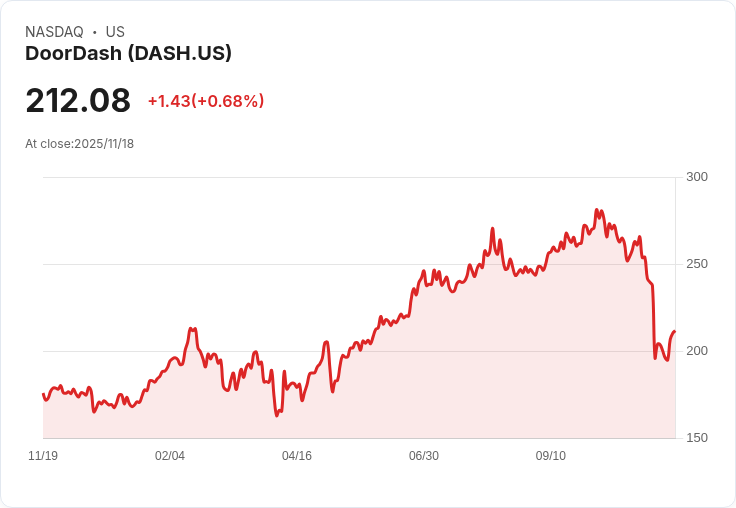Select the US market label
This screenshot has height=508, width=736.
pos(115,32)
